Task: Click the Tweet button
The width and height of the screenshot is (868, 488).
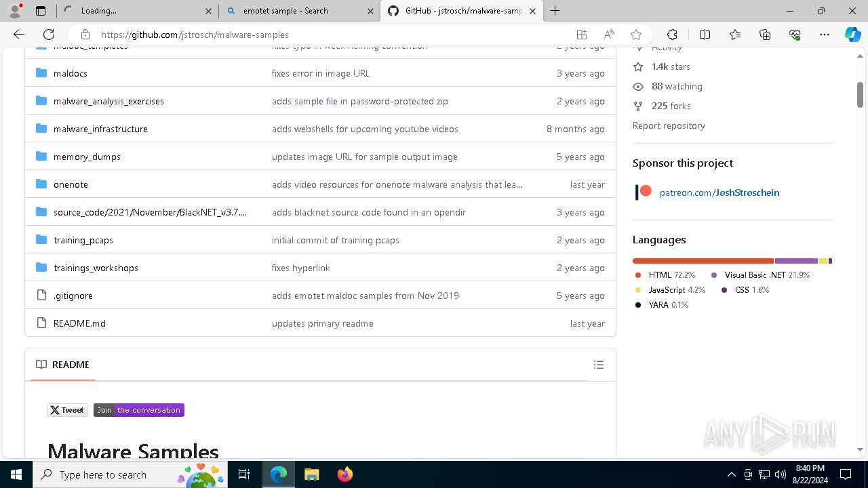Action: click(x=67, y=410)
